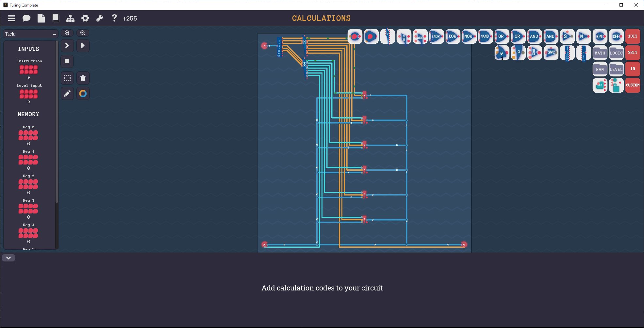Image resolution: width=644 pixels, height=328 pixels.
Task: Pick the XNOR gate component
Action: coord(436,37)
